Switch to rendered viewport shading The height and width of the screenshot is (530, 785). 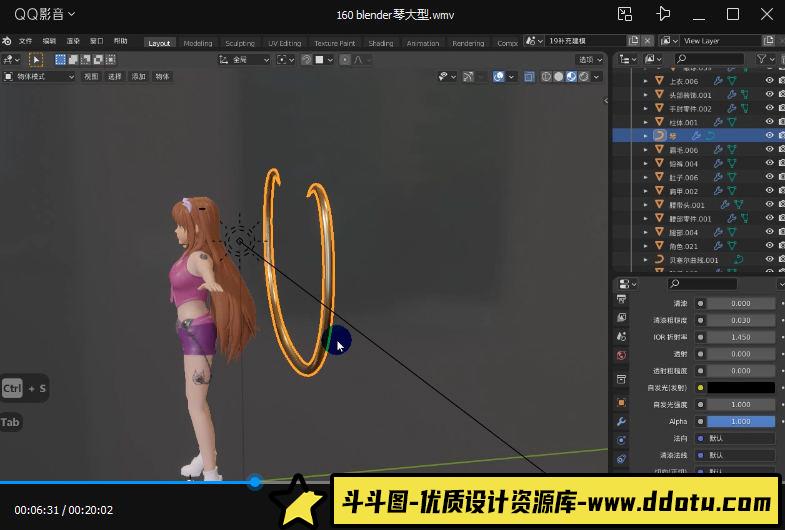point(583,77)
